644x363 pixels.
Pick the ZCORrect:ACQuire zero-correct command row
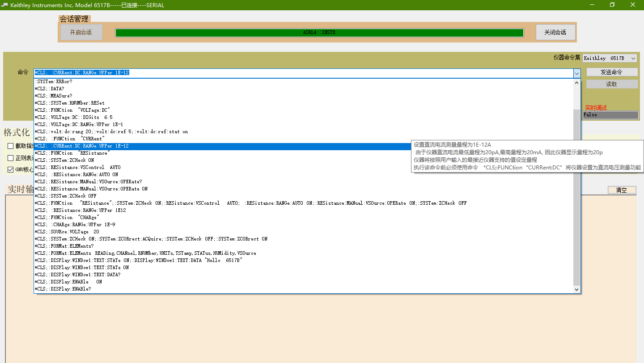(304, 239)
